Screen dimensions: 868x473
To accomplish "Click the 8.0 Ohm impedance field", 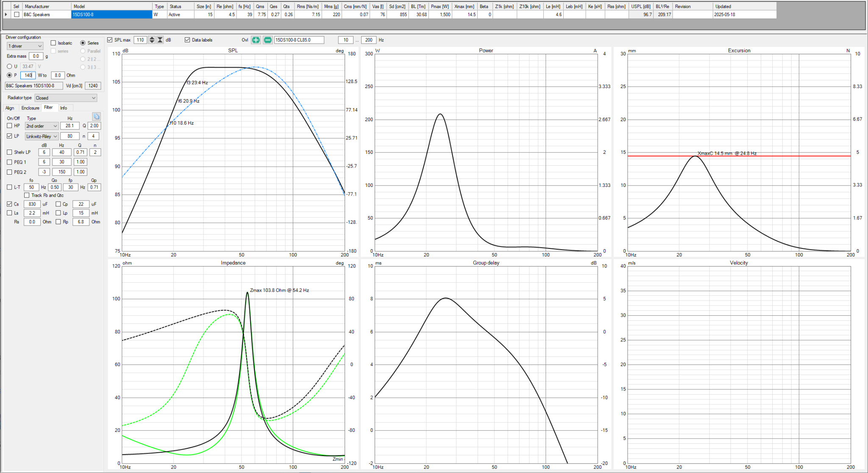I will click(x=58, y=75).
